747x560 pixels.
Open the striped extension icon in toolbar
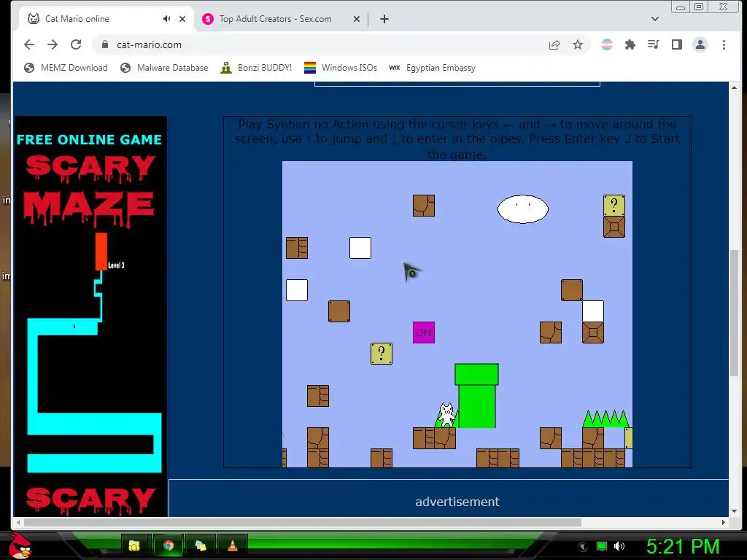[x=606, y=44]
